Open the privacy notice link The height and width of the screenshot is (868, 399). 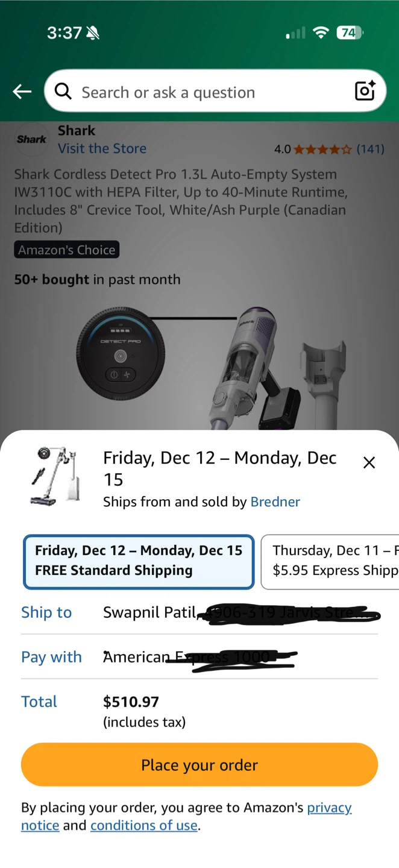(x=186, y=816)
